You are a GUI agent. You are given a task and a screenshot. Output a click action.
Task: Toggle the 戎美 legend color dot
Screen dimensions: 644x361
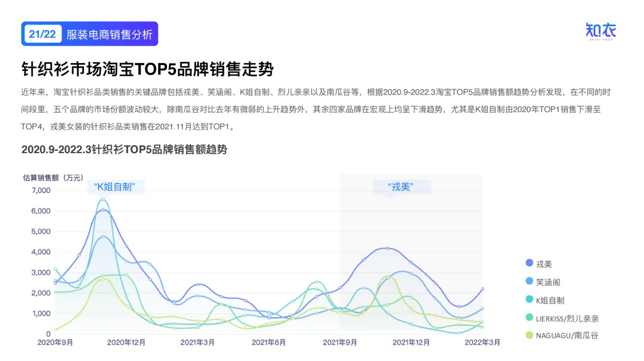(530, 263)
